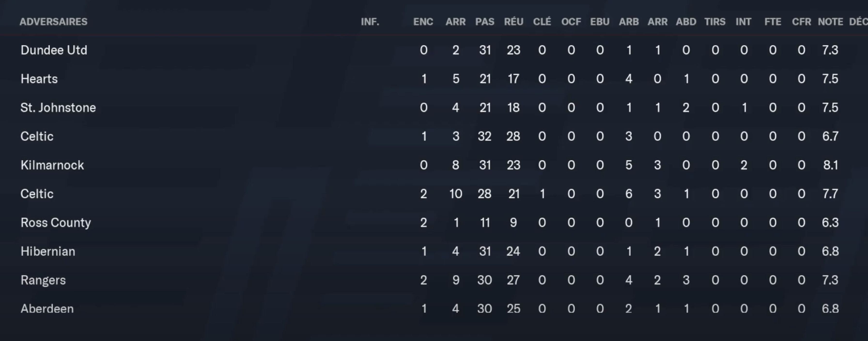Click the Ross County opponent name
Image resolution: width=868 pixels, height=341 pixels.
[56, 223]
